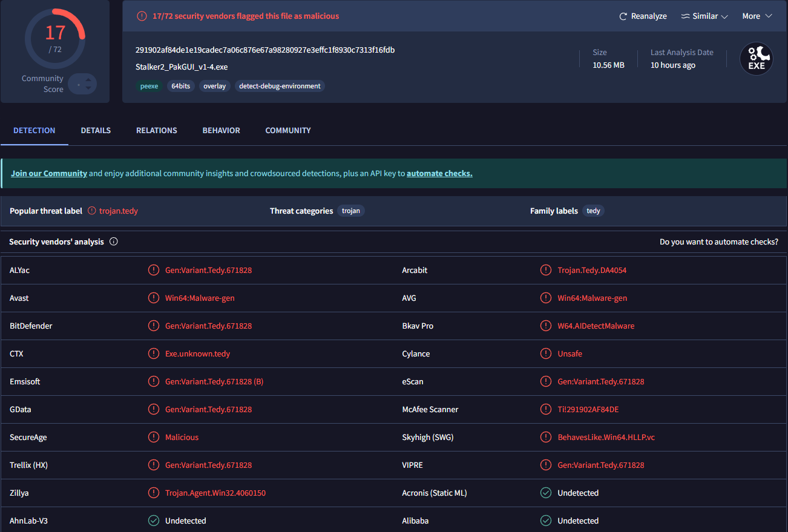Click McAfee Scanner's Ti!291902AF84DE result
The width and height of the screenshot is (788, 532).
(588, 409)
